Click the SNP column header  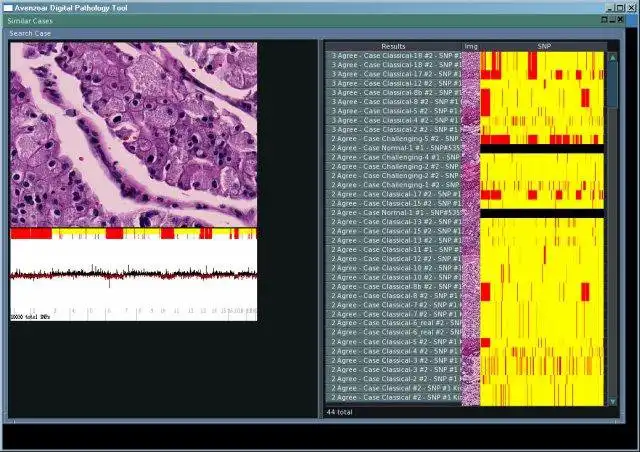click(543, 46)
